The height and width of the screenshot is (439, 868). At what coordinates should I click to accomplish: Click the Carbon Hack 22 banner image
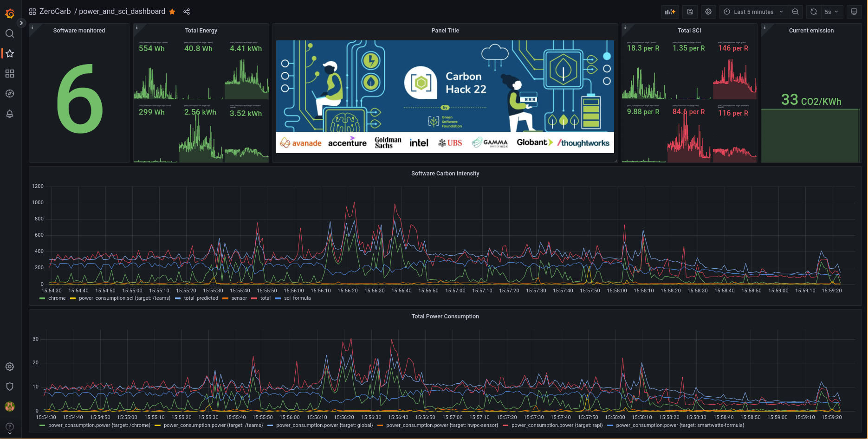445,97
